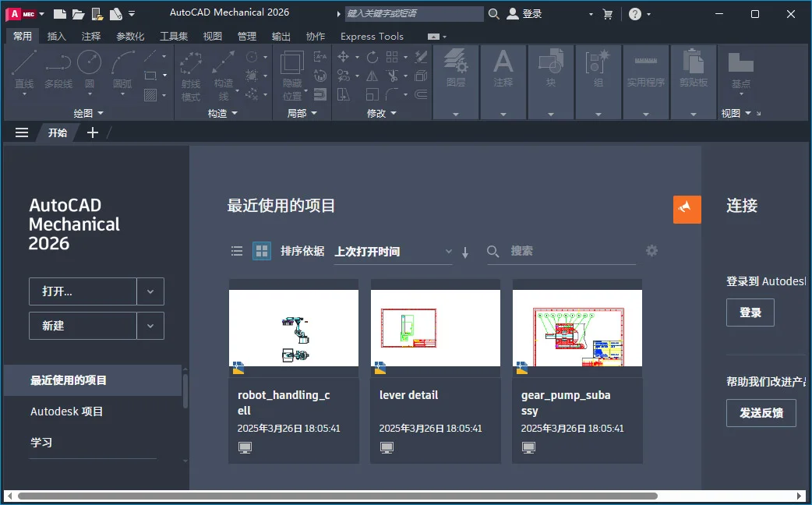The image size is (812, 505).
Task: Expand the quick access toolbar customize arrow
Action: (x=132, y=14)
